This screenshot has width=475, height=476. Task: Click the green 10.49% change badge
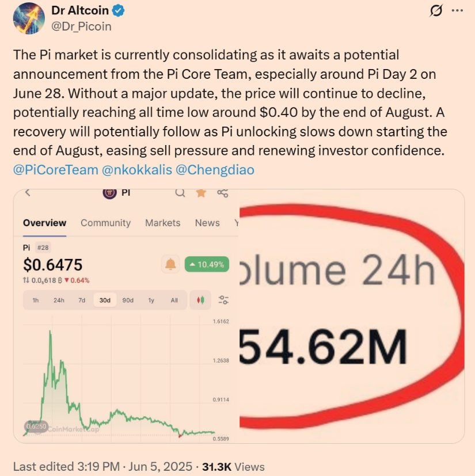tap(207, 264)
